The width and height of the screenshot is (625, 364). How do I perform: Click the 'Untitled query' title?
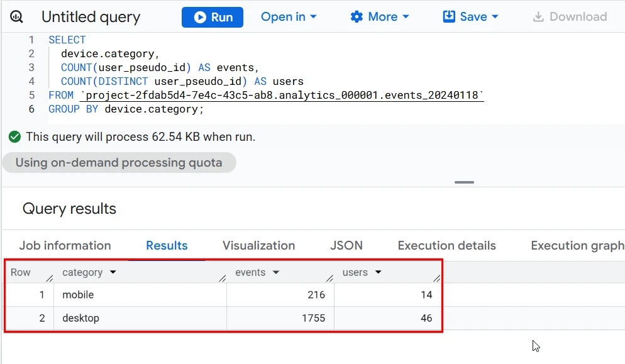click(x=91, y=17)
